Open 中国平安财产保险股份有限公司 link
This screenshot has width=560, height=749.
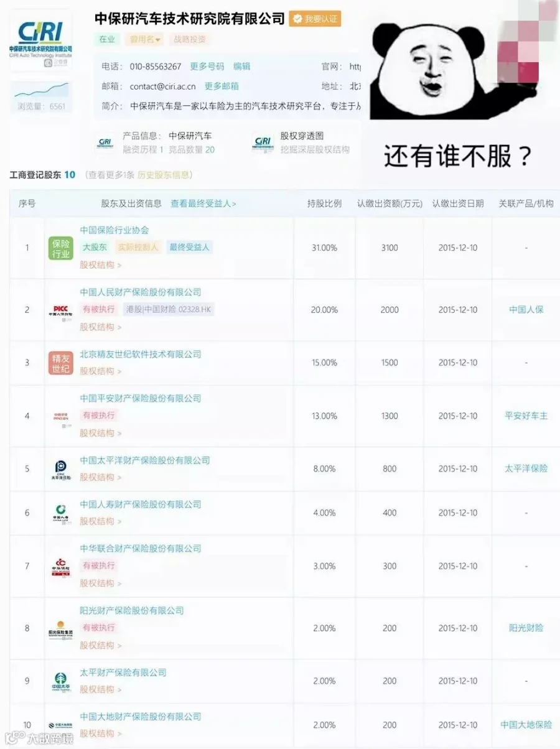tap(141, 399)
